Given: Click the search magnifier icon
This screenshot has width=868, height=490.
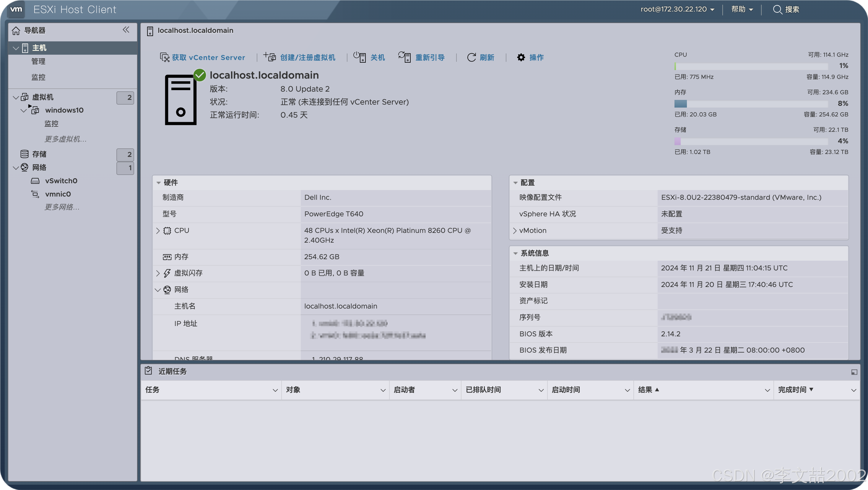Looking at the screenshot, I should [x=777, y=9].
